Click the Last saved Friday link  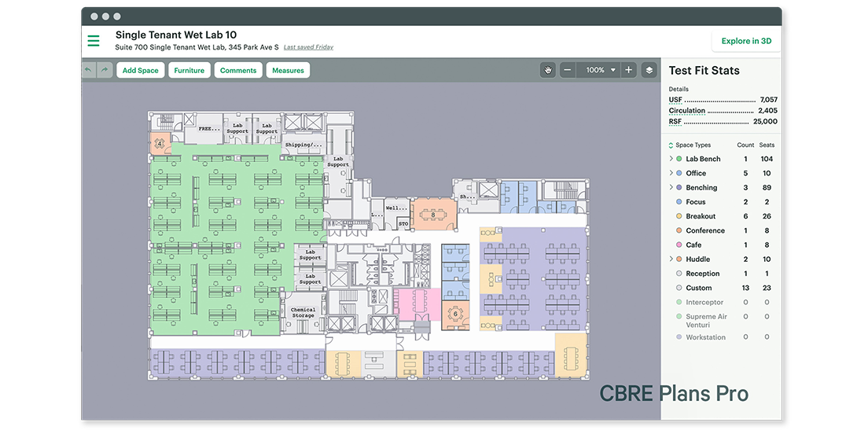(x=308, y=47)
